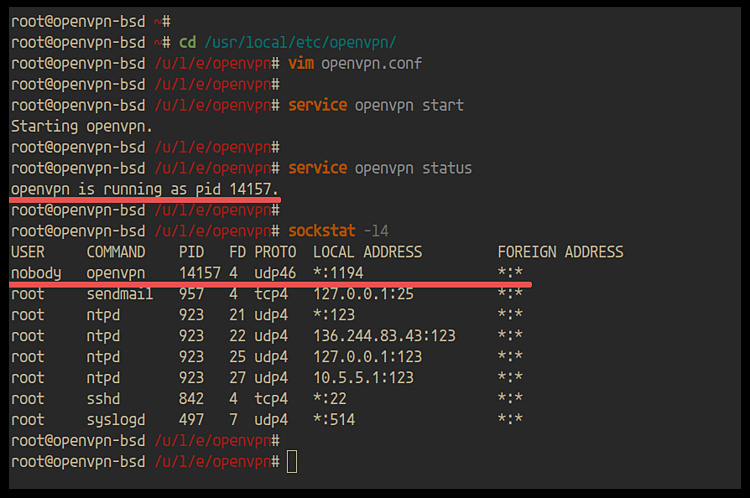This screenshot has width=750, height=498.
Task: Click the 'service openvpn start' command
Action: pos(375,105)
